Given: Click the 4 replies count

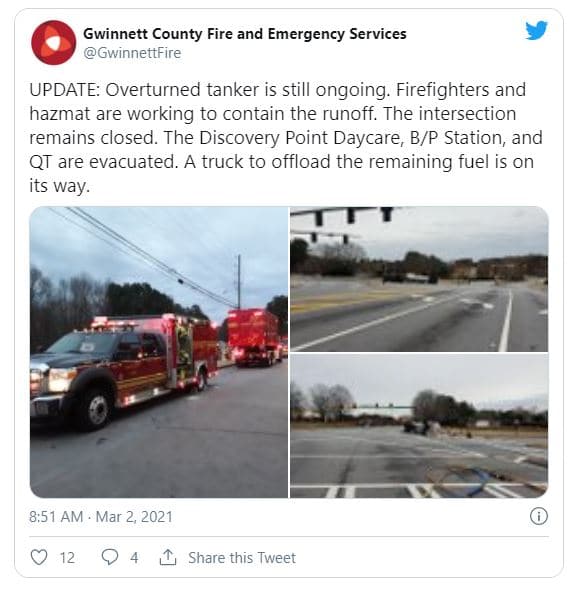Looking at the screenshot, I should [x=134, y=557].
